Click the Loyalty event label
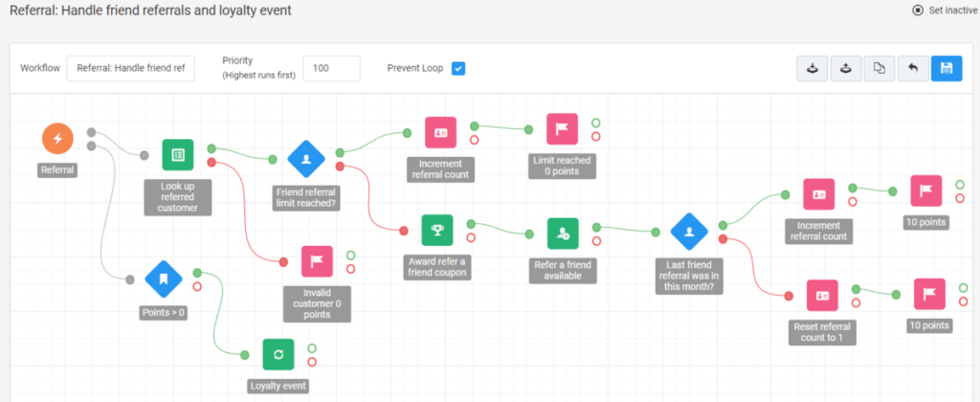 pyautogui.click(x=278, y=386)
